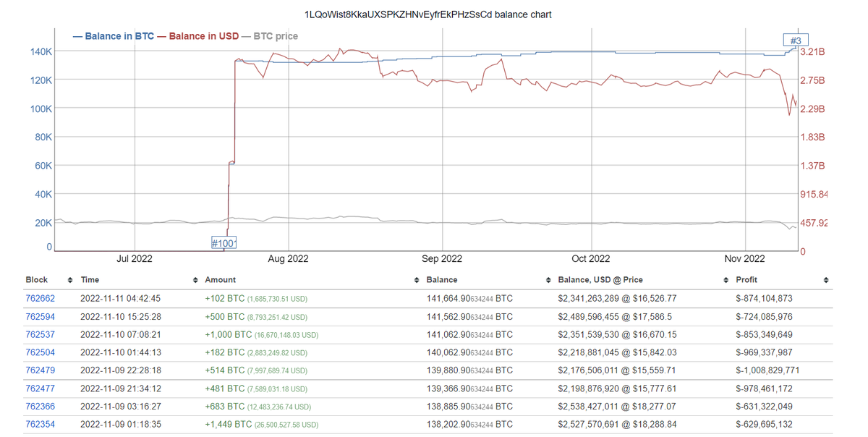
Task: Select balance 141,664.90634244 BTC
Action: pos(469,298)
